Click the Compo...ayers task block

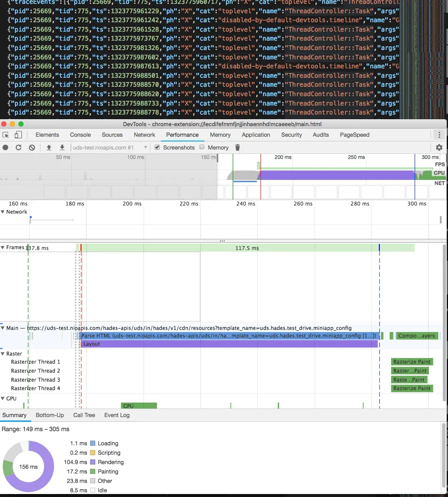click(x=416, y=336)
